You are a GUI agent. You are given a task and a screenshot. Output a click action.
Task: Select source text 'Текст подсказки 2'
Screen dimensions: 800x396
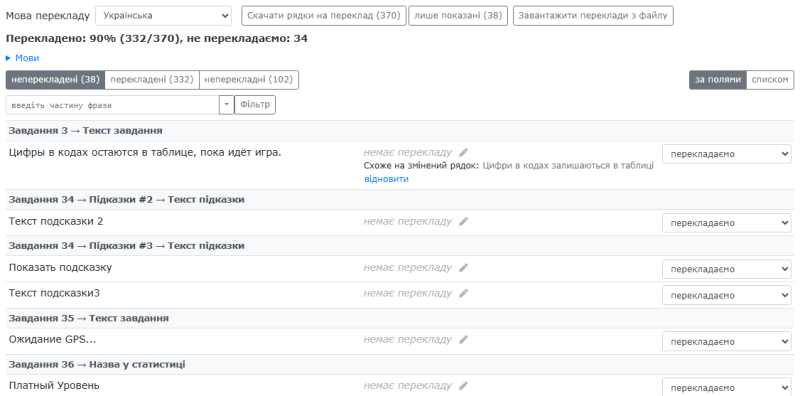56,221
